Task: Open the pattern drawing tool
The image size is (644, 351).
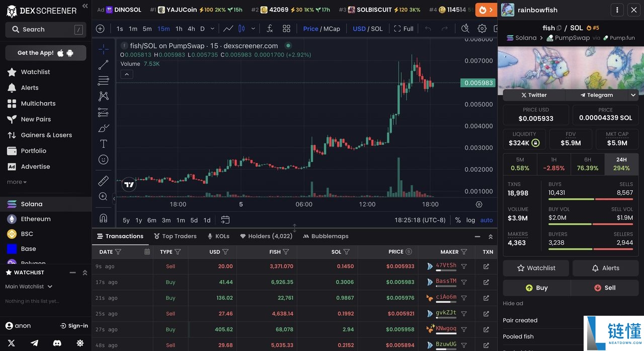Action: point(103,96)
